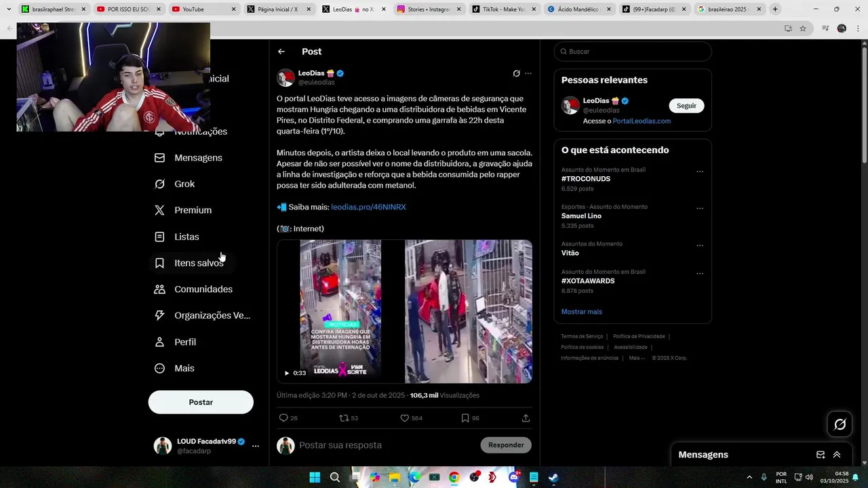The width and height of the screenshot is (868, 488).
Task: Open the tab search dropdown arrow
Action: pos(8,9)
